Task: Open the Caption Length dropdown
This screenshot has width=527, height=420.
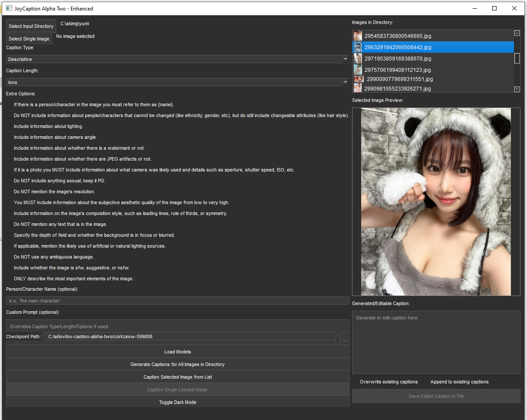Action: click(346, 82)
